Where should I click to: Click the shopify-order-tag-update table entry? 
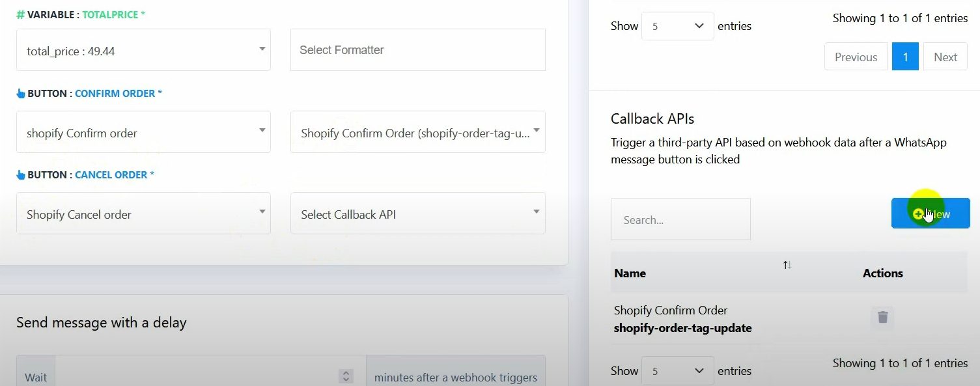682,328
